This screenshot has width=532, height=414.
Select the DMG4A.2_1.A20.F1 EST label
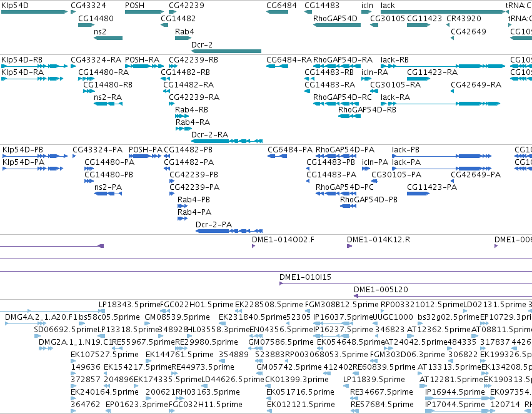click(41, 317)
